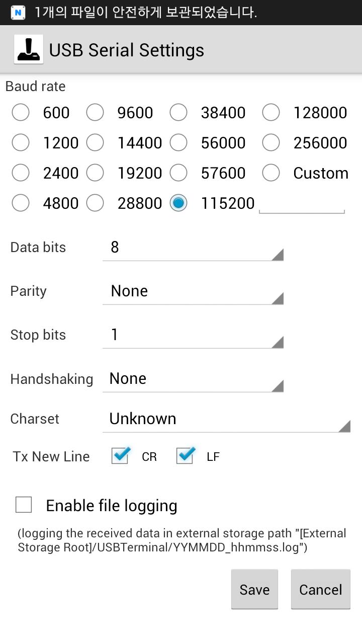The height and width of the screenshot is (644, 362).
Task: Open the Data bits dropdown
Action: (x=193, y=248)
